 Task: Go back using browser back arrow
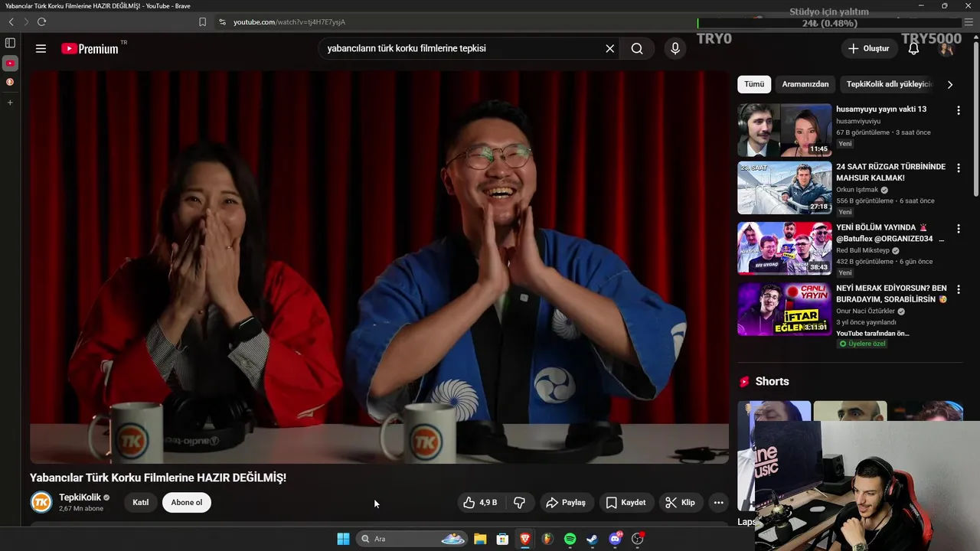click(11, 22)
